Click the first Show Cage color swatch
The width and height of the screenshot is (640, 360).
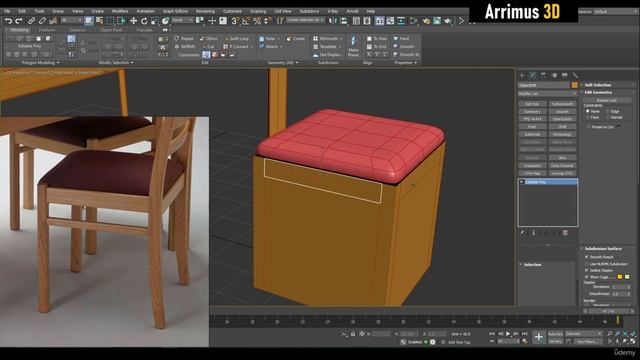coord(620,277)
